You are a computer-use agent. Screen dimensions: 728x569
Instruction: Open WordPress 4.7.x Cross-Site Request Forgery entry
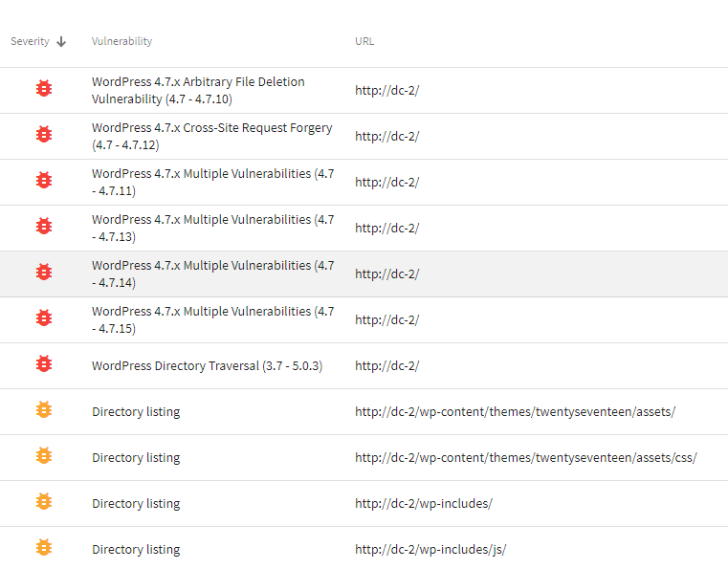coord(211,136)
